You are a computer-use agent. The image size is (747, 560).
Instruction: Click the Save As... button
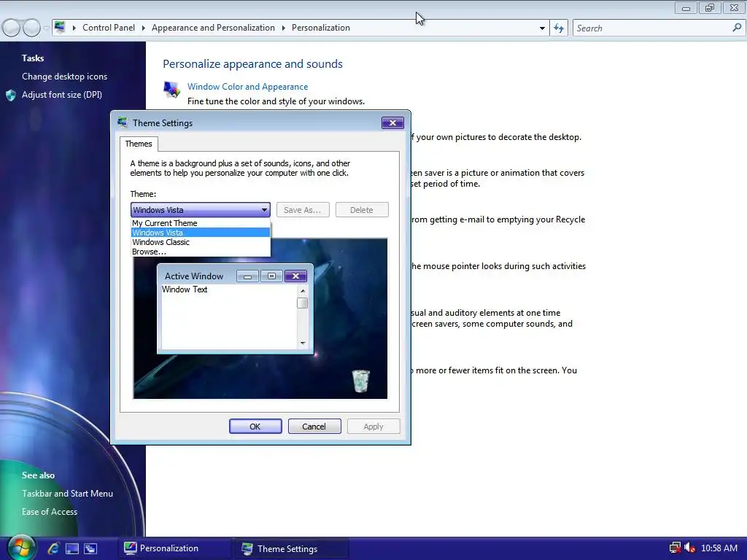pyautogui.click(x=303, y=210)
